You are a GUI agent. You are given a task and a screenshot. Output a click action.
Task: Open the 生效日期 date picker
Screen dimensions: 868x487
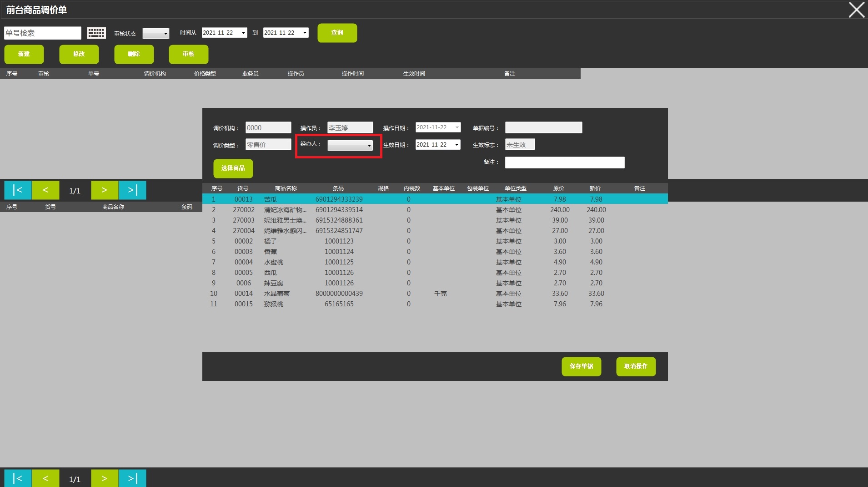pos(456,145)
